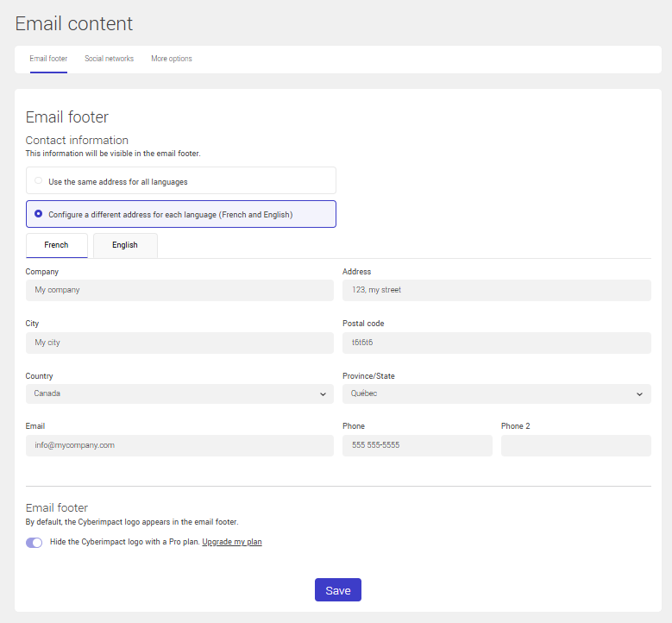Click the empty Phone 2 field
This screenshot has height=623, width=672.
(x=576, y=445)
